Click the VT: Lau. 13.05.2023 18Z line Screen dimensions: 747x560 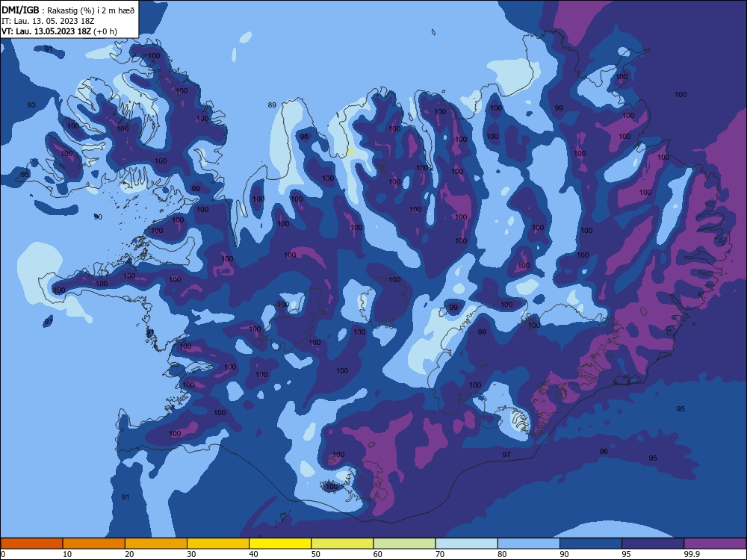pyautogui.click(x=59, y=31)
